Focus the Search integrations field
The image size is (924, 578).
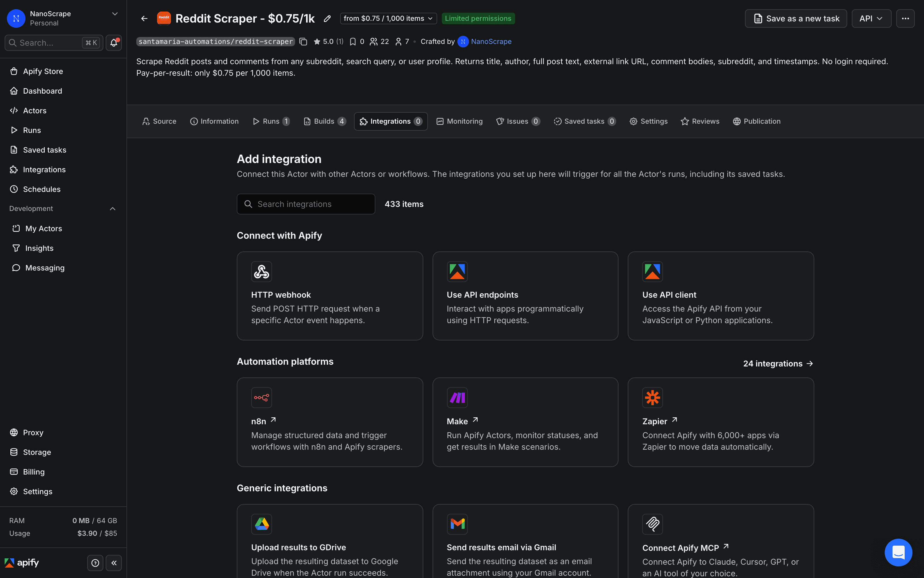coord(306,204)
